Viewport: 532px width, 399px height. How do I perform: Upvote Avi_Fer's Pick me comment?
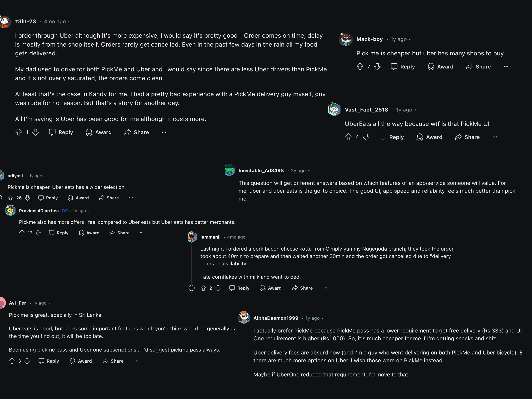[x=12, y=361]
